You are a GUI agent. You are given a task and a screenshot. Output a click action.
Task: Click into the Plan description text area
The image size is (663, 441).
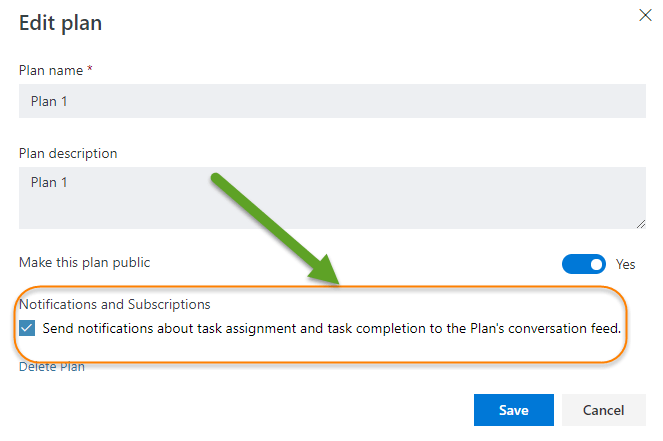pos(332,197)
